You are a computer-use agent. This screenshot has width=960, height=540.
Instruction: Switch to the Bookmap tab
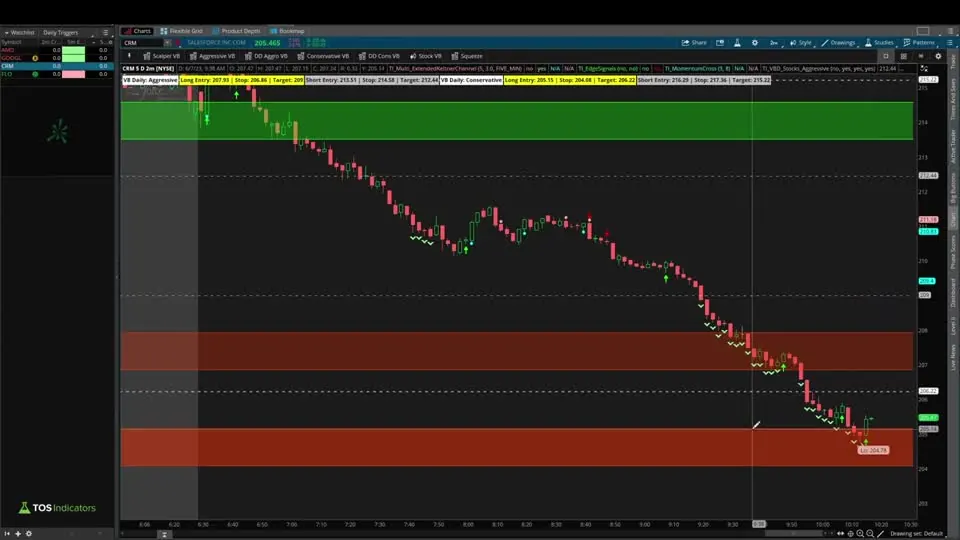(x=287, y=31)
